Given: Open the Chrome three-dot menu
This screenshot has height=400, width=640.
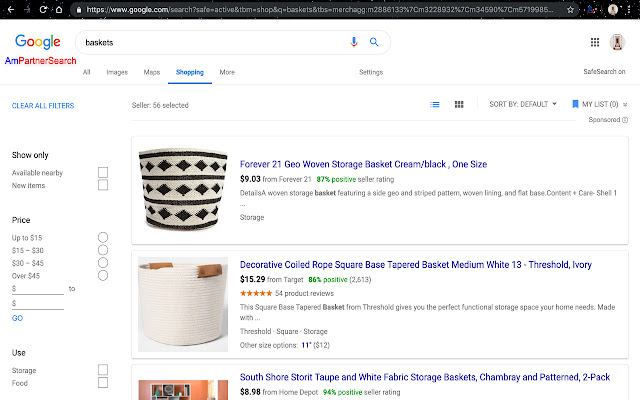Looking at the screenshot, I should [631, 9].
